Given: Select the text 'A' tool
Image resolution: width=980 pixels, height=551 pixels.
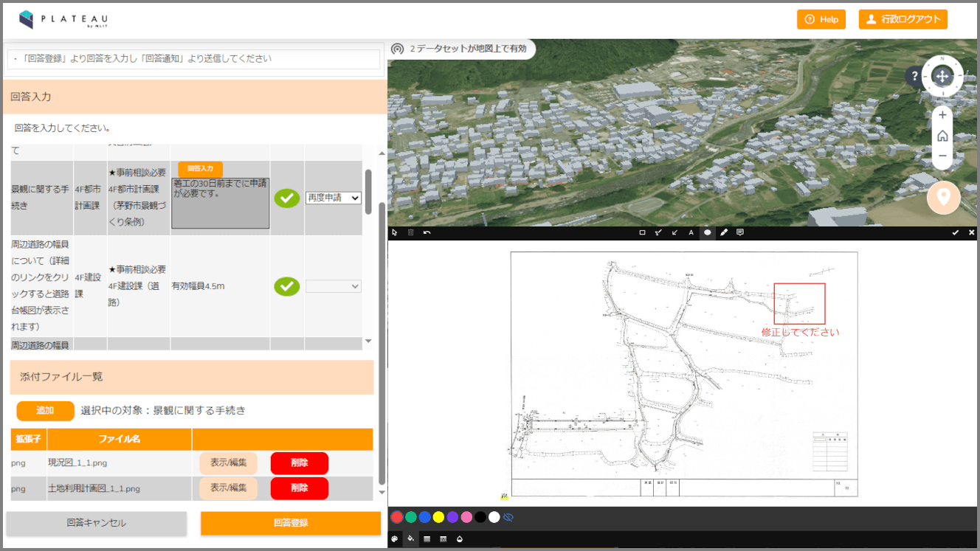Looking at the screenshot, I should [691, 232].
